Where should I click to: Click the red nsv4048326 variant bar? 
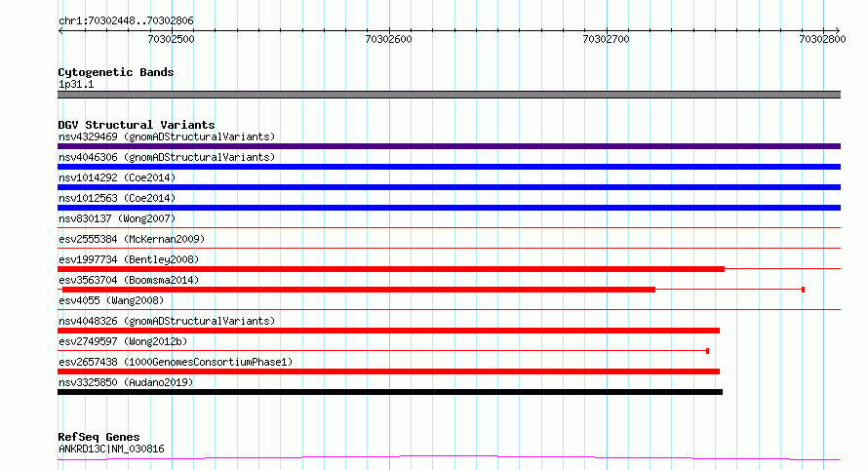pos(388,331)
